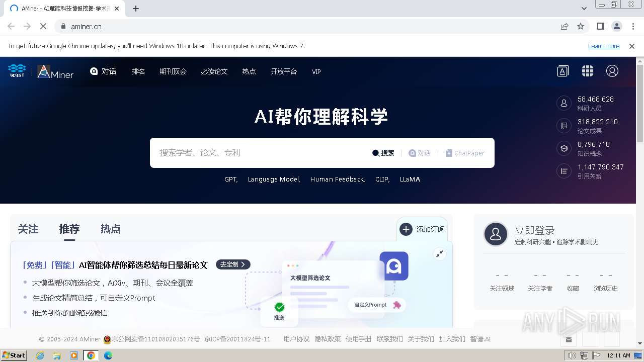Open the 关于我们 footer link
The height and width of the screenshot is (362, 644).
421,339
